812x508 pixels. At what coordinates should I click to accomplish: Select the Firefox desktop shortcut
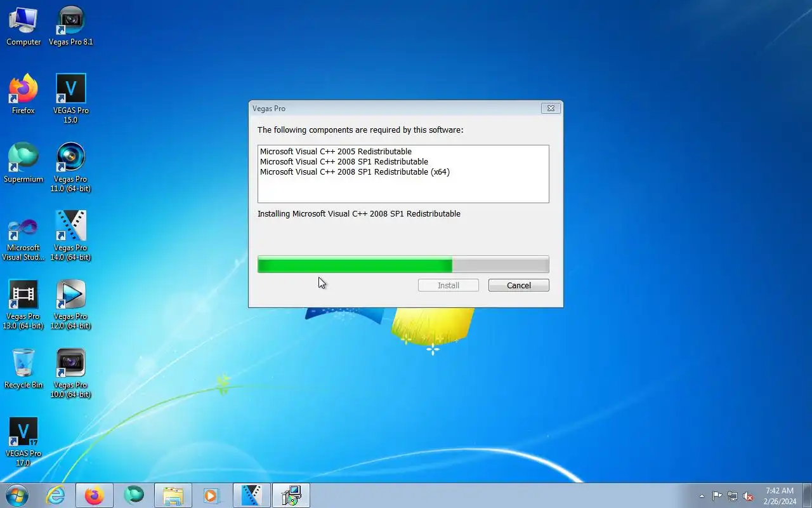[23, 94]
